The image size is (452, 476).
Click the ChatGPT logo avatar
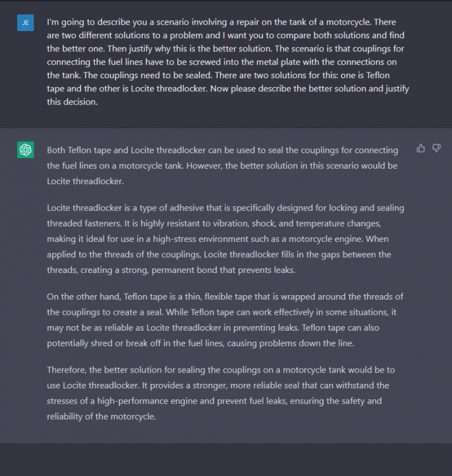tap(25, 150)
